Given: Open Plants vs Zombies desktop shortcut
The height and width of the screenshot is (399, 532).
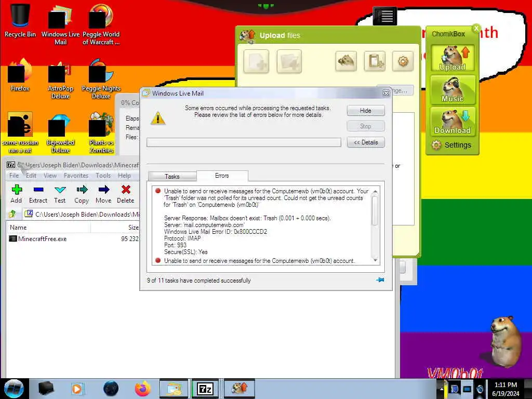Looking at the screenshot, I should [101, 133].
